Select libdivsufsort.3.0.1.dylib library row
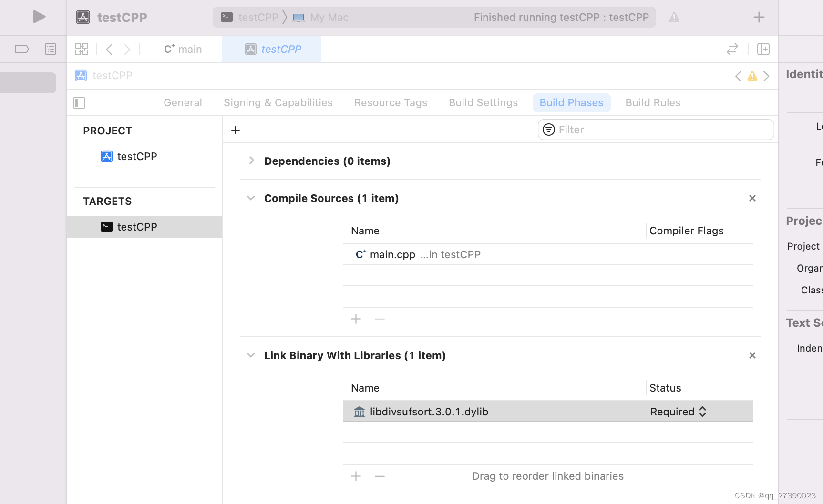823x504 pixels. [x=548, y=412]
